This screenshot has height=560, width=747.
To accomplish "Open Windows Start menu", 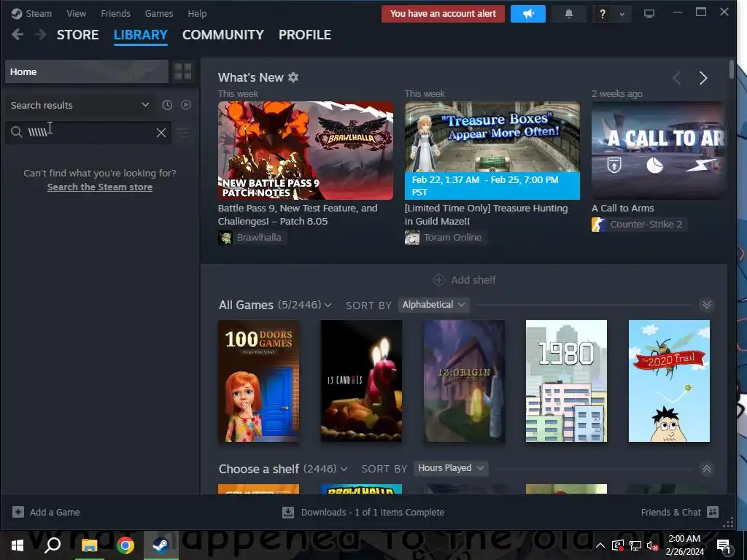I will (18, 545).
